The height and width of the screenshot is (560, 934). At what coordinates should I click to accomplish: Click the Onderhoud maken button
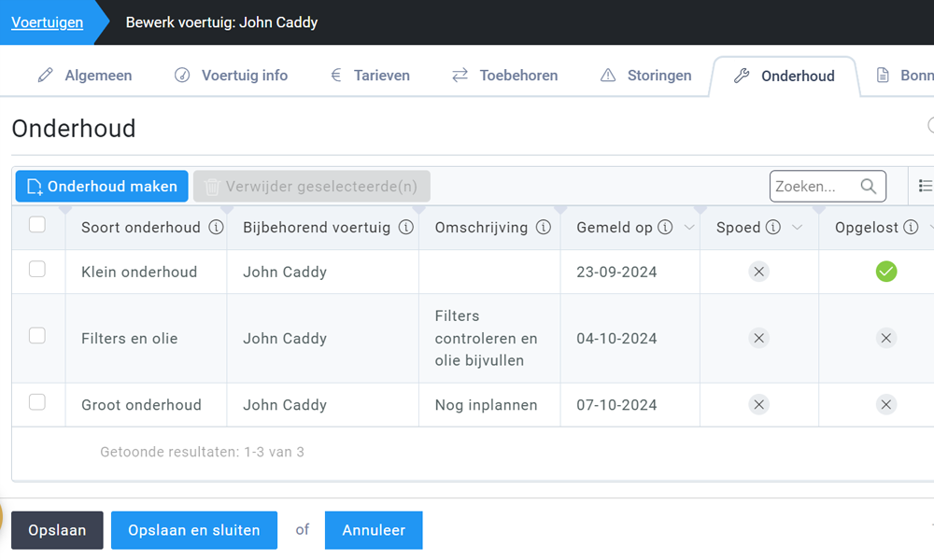point(102,187)
